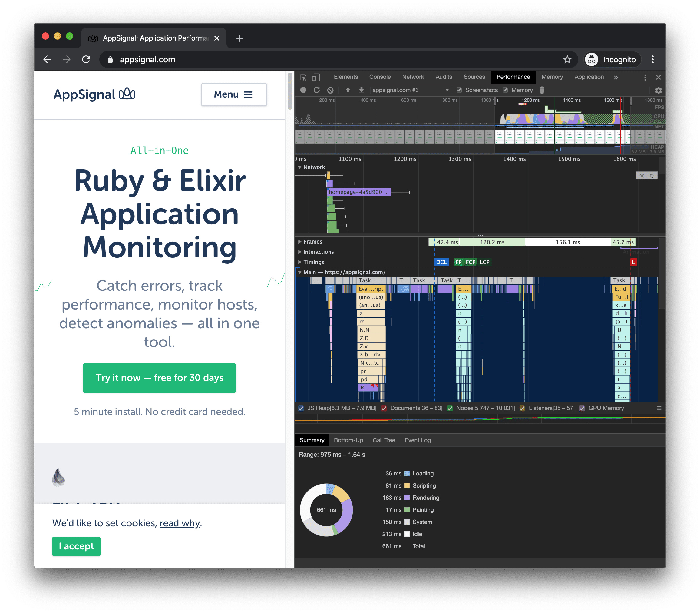Switch to Call Tree tab
Screen dimensions: 700x613
[384, 440]
